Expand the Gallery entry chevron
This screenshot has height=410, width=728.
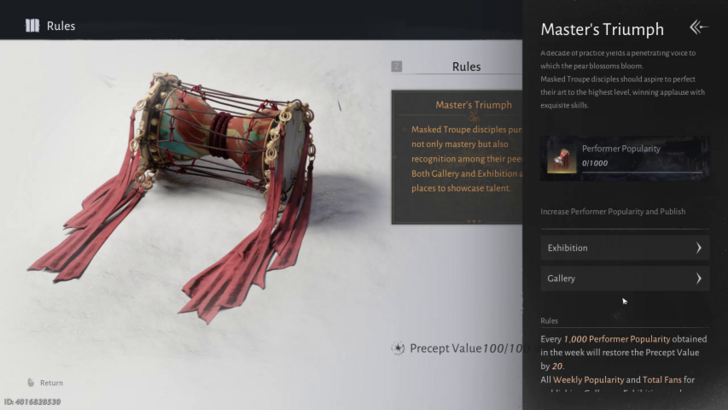click(x=698, y=279)
